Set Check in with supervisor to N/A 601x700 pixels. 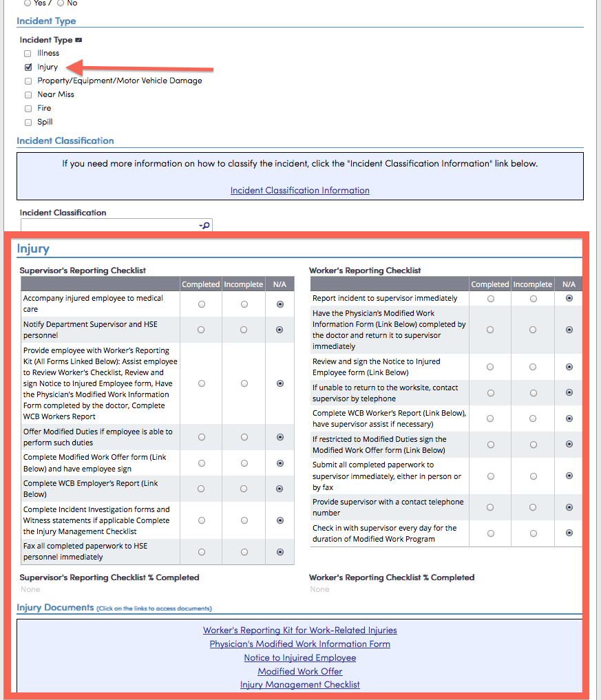[569, 533]
